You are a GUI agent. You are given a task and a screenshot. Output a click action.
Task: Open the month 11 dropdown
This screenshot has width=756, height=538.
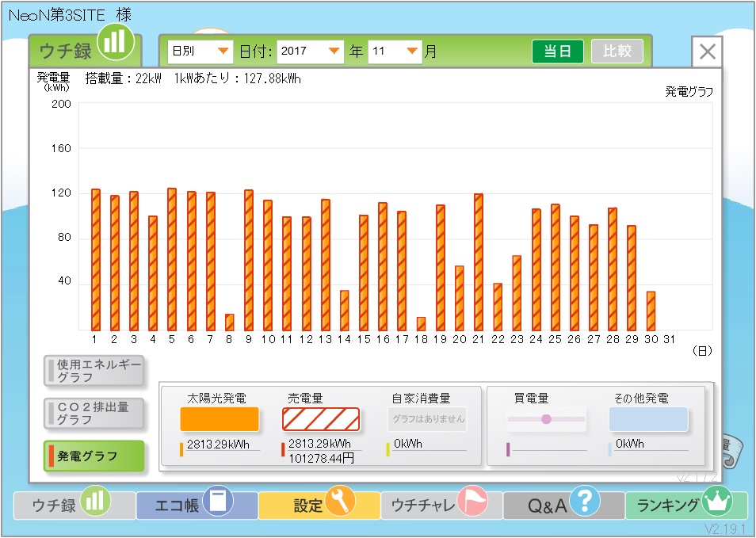(x=395, y=51)
